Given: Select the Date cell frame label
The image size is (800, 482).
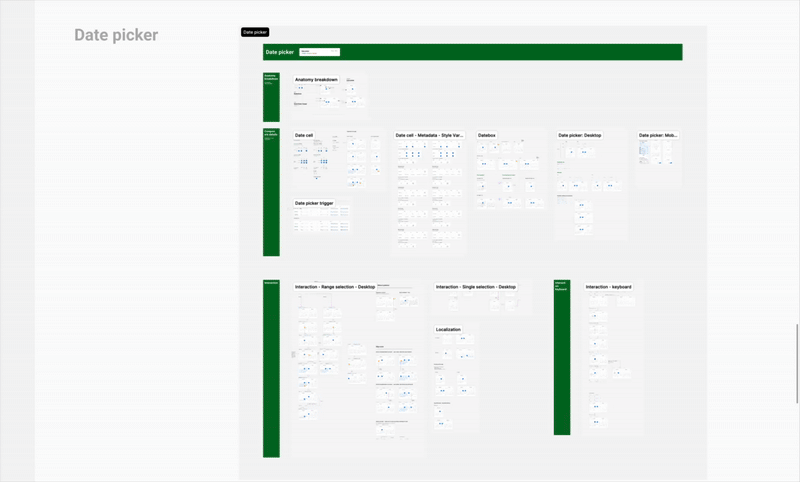Looking at the screenshot, I should point(304,135).
